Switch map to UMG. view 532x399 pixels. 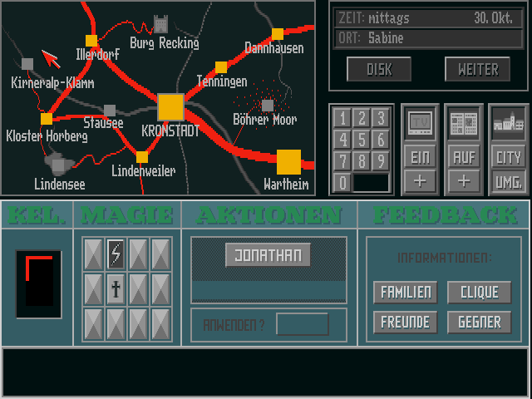508,180
